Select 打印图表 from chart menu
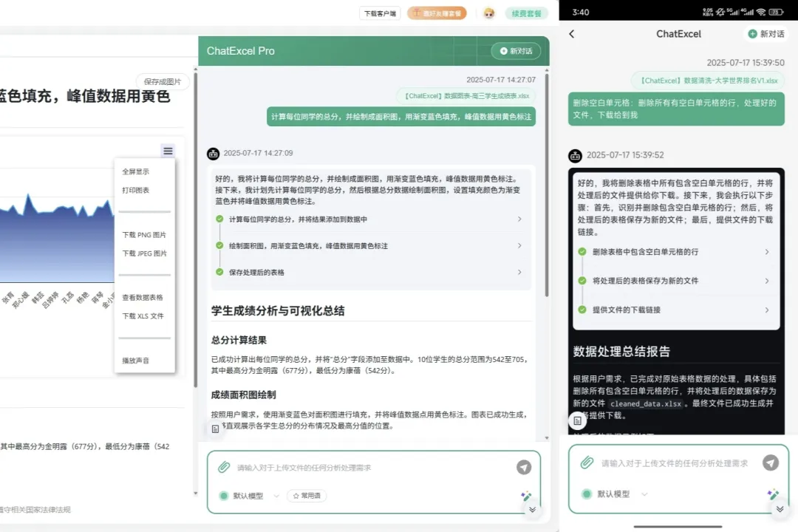This screenshot has width=798, height=532. tap(135, 190)
